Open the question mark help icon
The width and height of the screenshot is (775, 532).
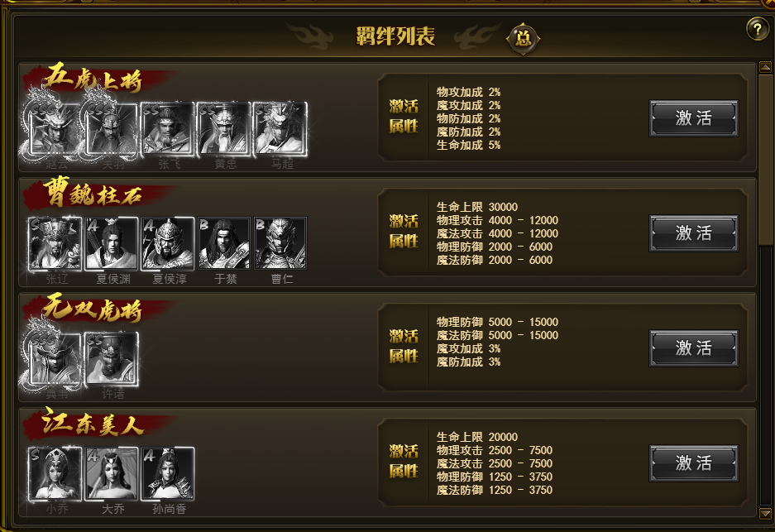[757, 29]
